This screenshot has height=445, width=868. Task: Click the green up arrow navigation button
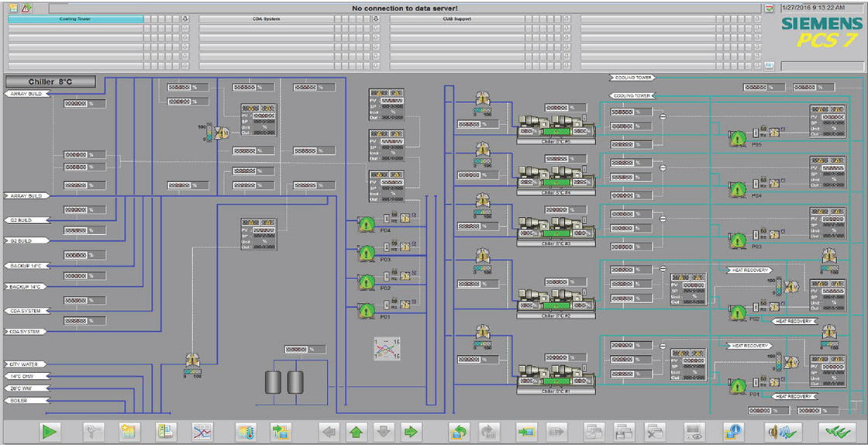tap(356, 431)
